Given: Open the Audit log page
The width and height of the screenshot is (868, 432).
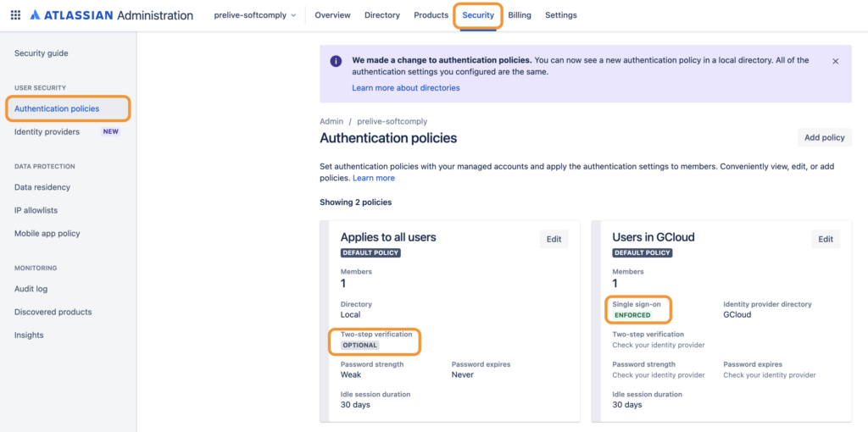Looking at the screenshot, I should 31,289.
